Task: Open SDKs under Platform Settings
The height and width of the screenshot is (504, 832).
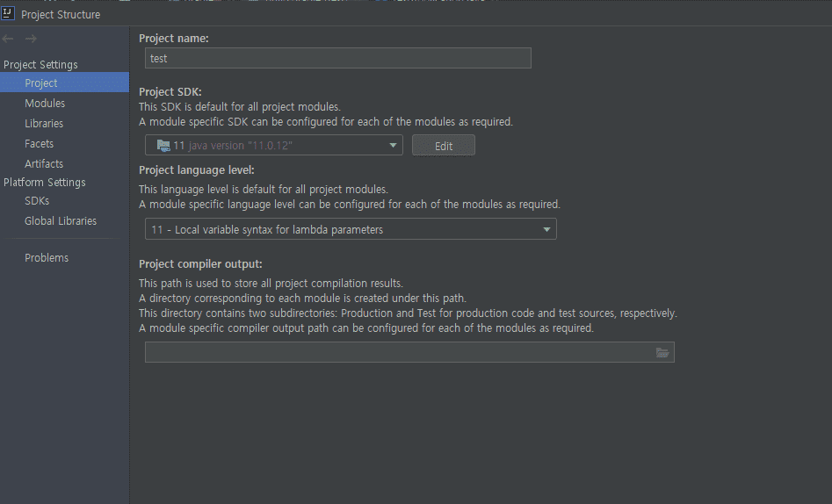Action: point(37,201)
